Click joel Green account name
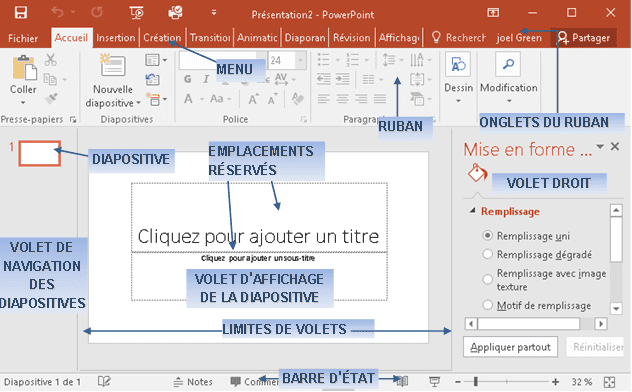Viewport: 632px width, 392px height. click(519, 38)
